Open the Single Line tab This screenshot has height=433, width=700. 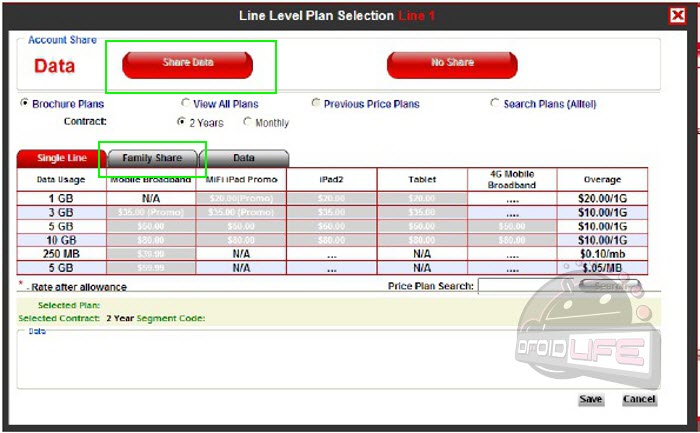coord(61,158)
